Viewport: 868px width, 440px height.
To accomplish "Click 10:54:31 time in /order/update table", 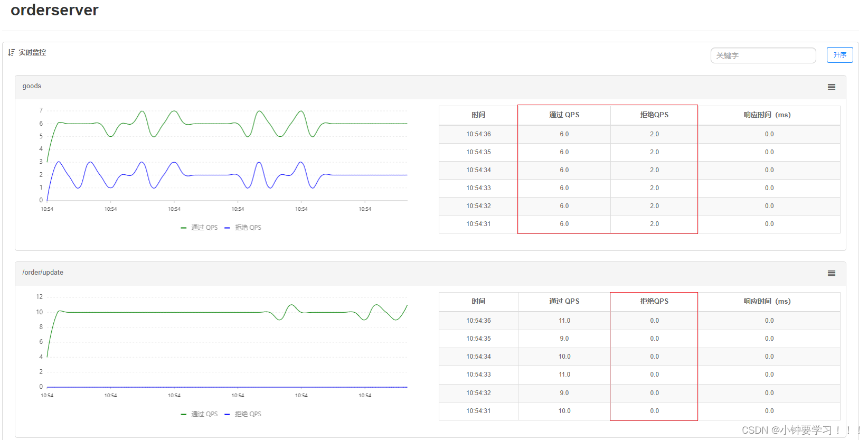I will 478,411.
